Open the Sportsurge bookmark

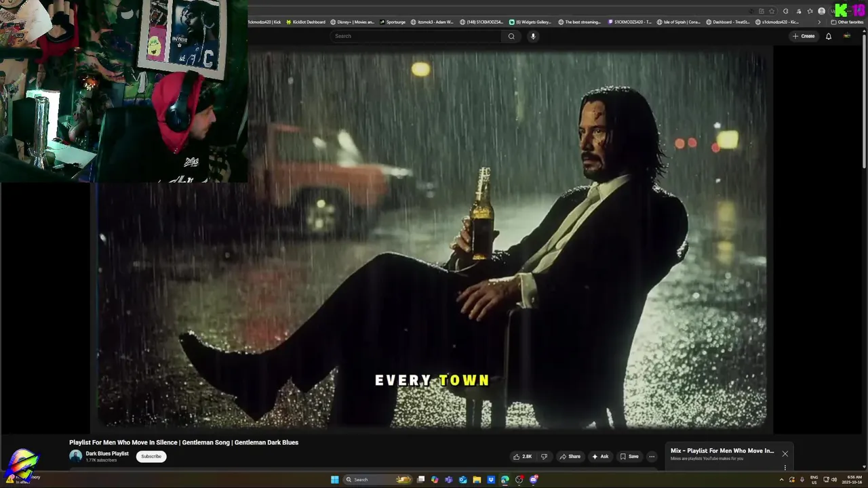click(x=393, y=22)
